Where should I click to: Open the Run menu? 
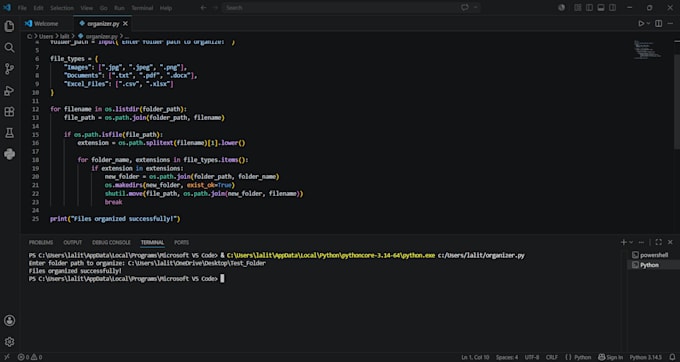click(x=119, y=8)
